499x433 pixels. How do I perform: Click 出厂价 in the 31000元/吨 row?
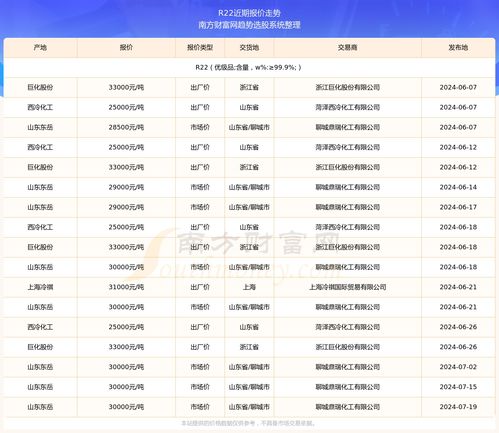(200, 287)
